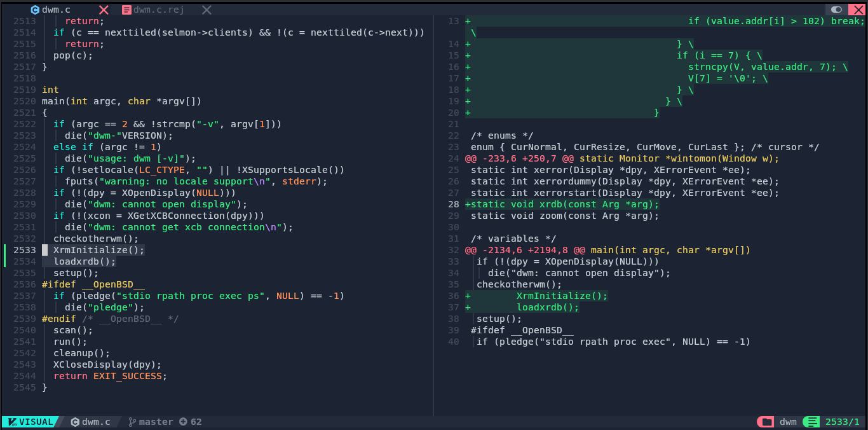Click return EXIT_SUCCESS; line
This screenshot has width=868, height=430.
(x=111, y=376)
